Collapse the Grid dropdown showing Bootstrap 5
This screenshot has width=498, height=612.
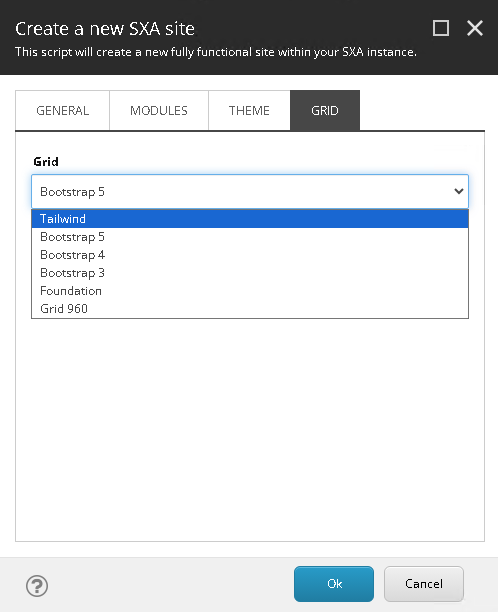(250, 192)
